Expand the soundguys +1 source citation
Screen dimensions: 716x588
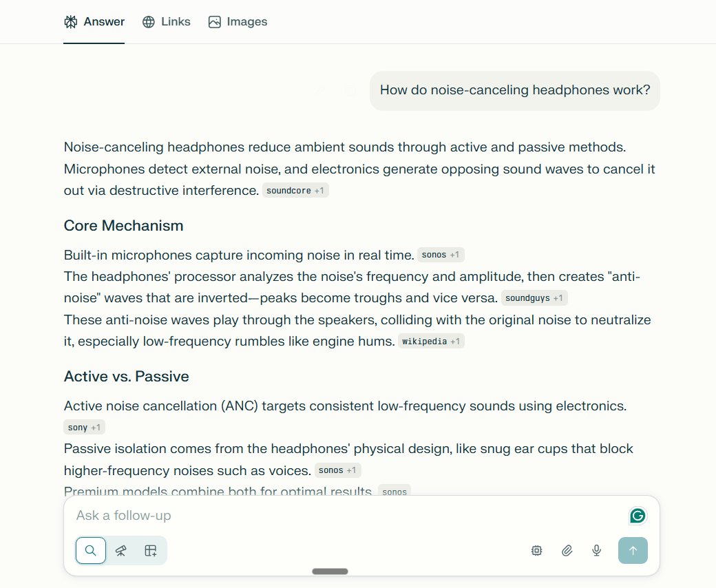pyautogui.click(x=534, y=298)
